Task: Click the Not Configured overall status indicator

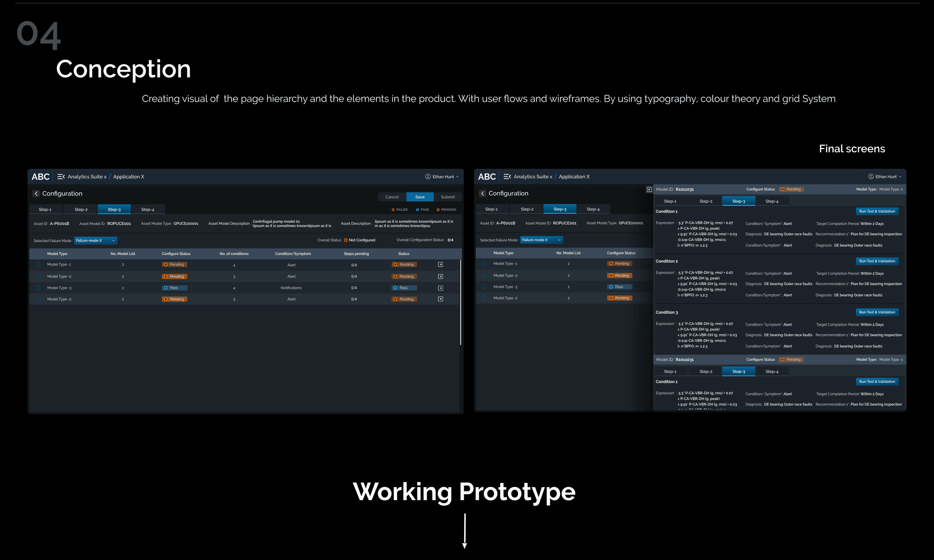Action: 360,240
